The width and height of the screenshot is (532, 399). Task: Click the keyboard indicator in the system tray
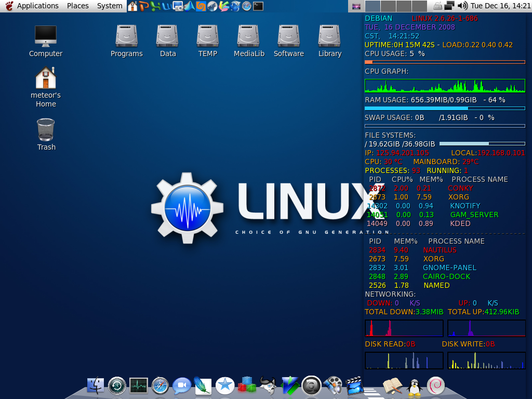(x=438, y=6)
